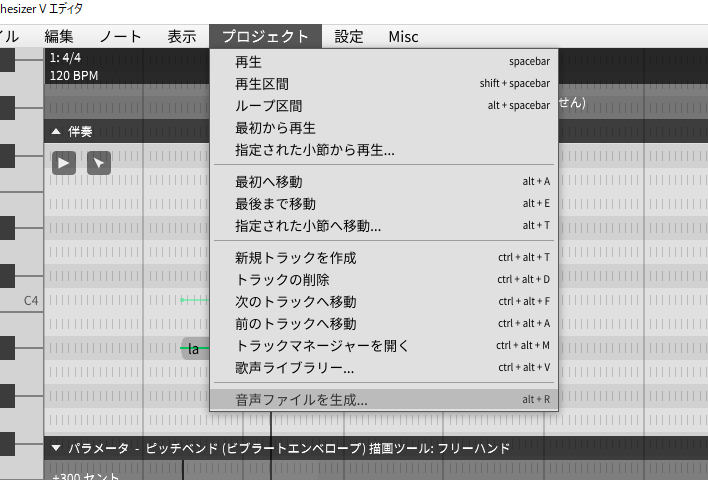The image size is (708, 480).
Task: Click 描画ツール: フリーハンド drawing tool label
Action: tap(439, 448)
